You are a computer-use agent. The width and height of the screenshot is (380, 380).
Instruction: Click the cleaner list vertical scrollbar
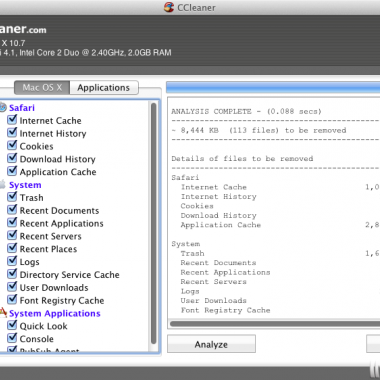(x=153, y=223)
